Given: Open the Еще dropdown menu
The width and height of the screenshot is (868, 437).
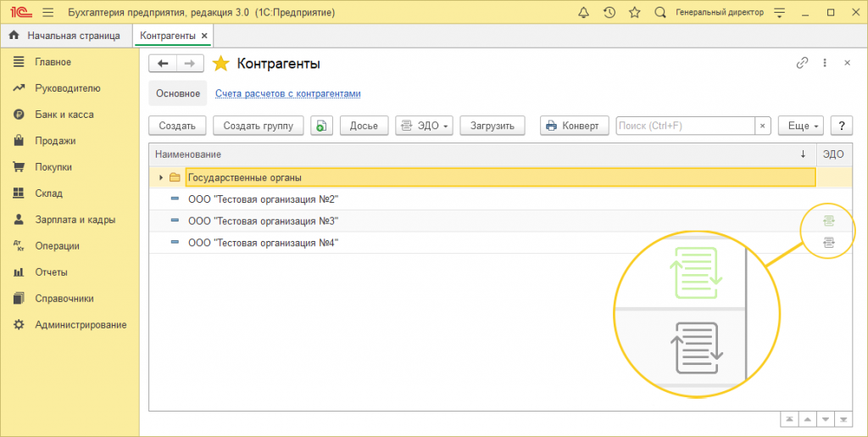Looking at the screenshot, I should [x=800, y=126].
